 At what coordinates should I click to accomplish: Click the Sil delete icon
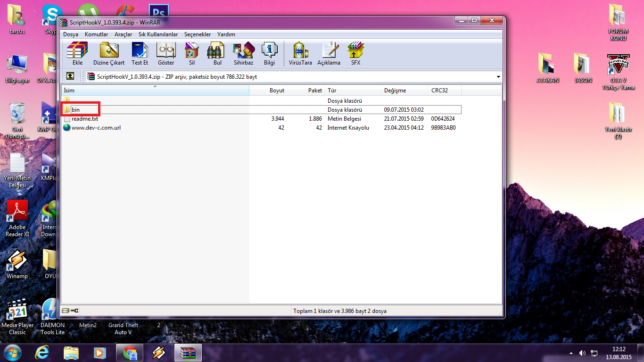pyautogui.click(x=192, y=54)
